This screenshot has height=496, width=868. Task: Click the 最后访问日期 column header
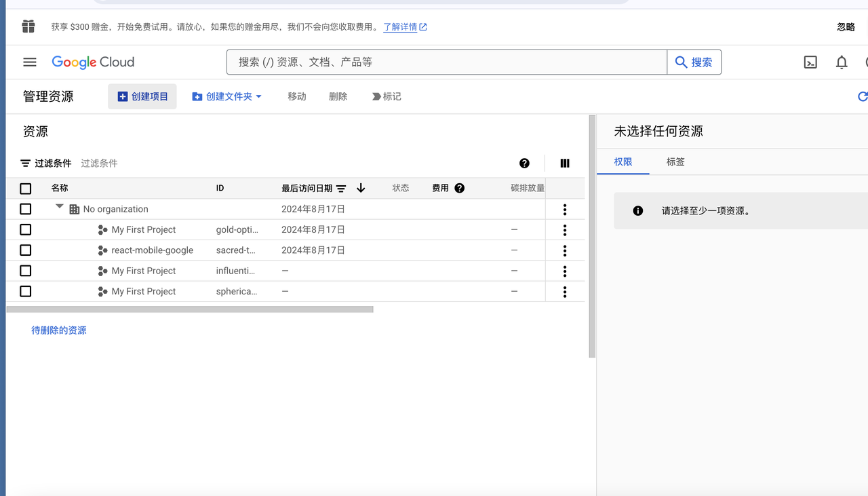coord(307,188)
